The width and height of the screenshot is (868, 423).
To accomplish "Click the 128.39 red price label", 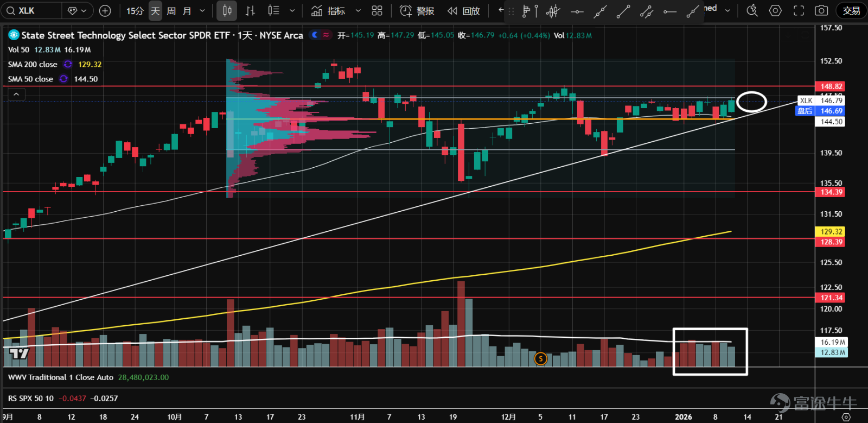I will [x=831, y=242].
